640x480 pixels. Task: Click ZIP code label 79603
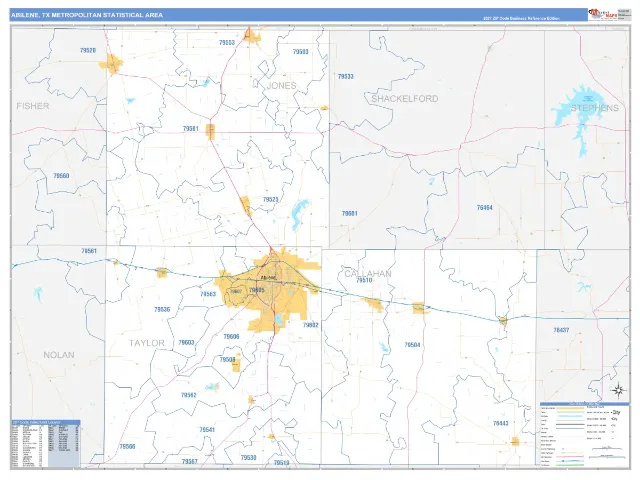tap(187, 342)
